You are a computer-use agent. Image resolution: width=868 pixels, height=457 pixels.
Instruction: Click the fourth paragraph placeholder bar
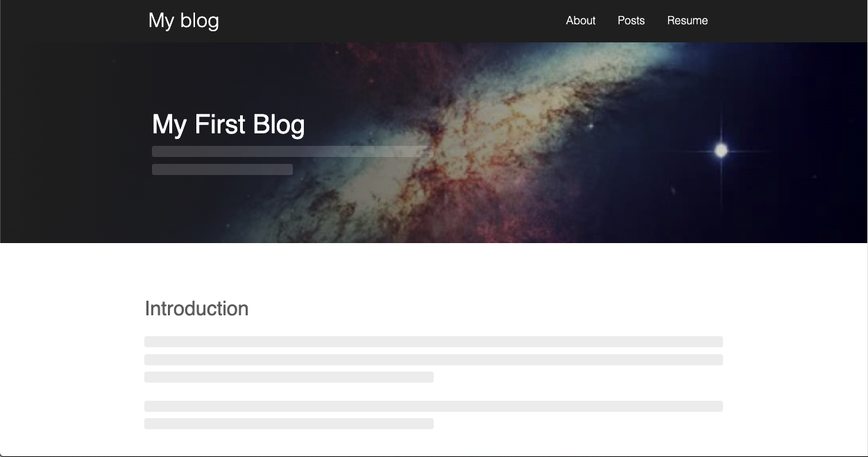pyautogui.click(x=433, y=406)
